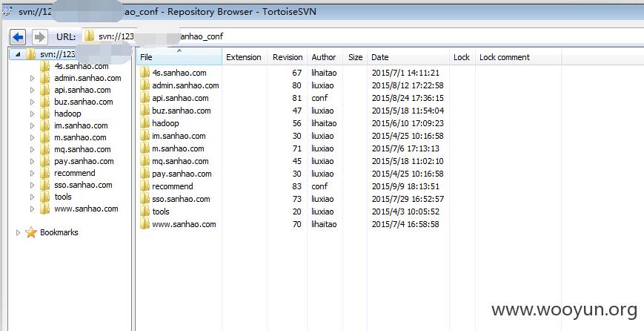Viewport: 644px width, 331px height.
Task: Click the blue Back arrow button
Action: [x=18, y=37]
